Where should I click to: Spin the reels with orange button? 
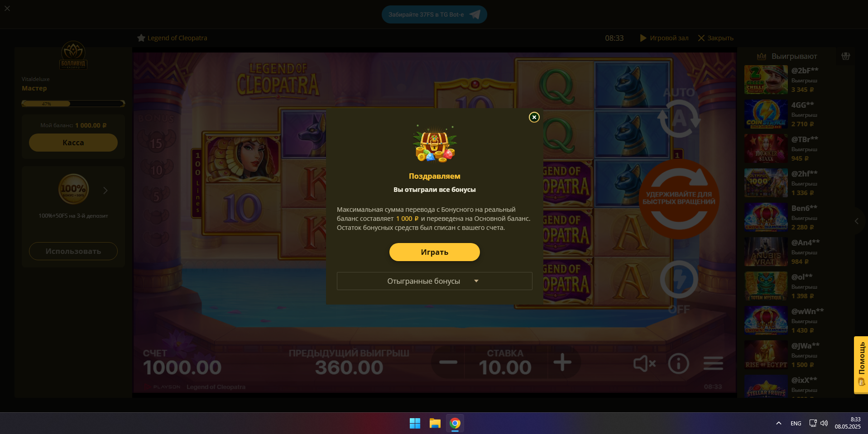679,199
